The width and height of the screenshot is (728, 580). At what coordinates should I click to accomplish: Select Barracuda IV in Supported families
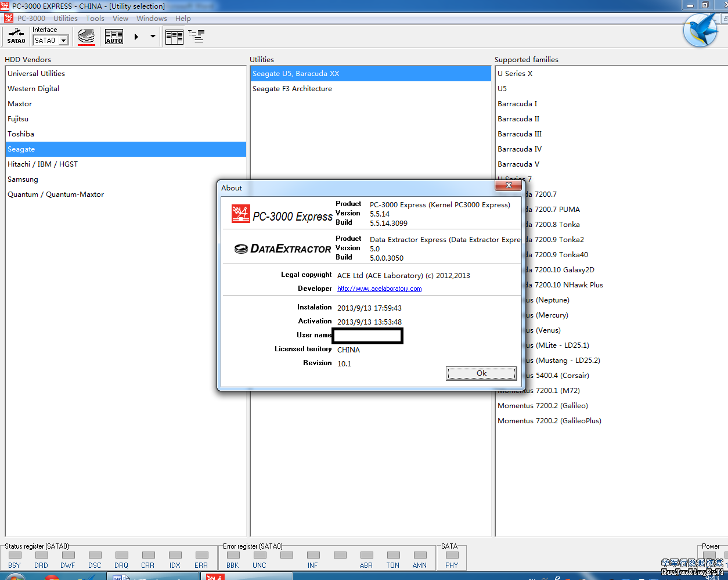pos(519,149)
